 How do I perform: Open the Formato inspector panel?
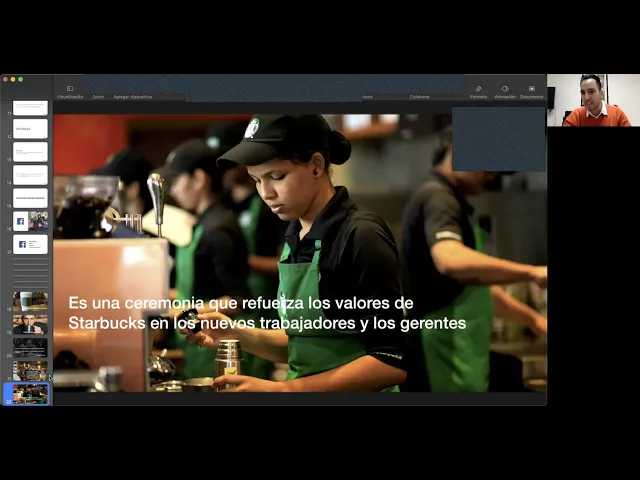[x=478, y=92]
